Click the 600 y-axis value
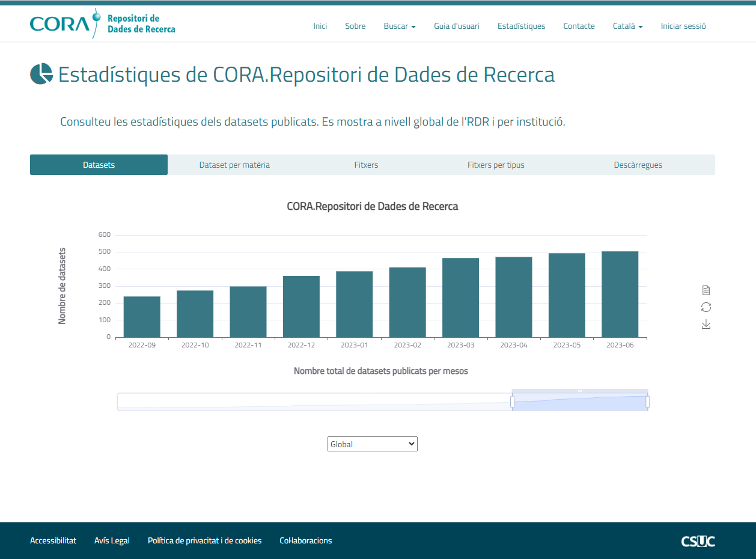 tap(105, 234)
